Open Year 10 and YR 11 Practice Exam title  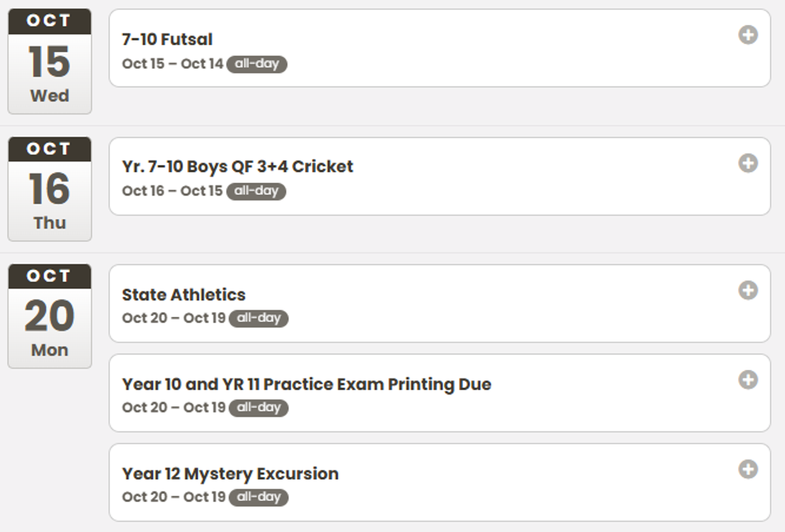click(306, 384)
